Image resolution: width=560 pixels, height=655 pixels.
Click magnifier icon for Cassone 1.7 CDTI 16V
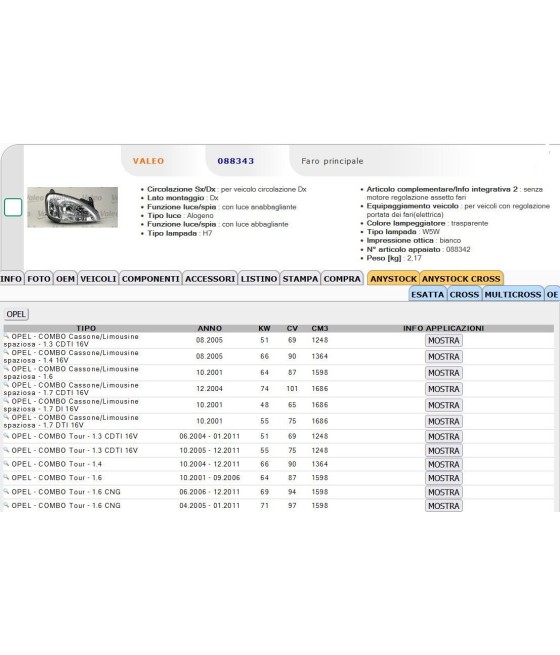click(6, 384)
